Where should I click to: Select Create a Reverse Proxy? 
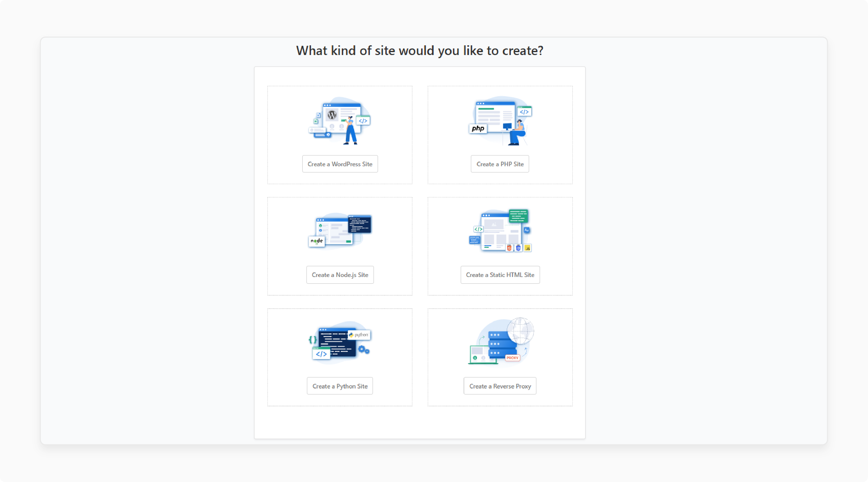tap(500, 386)
